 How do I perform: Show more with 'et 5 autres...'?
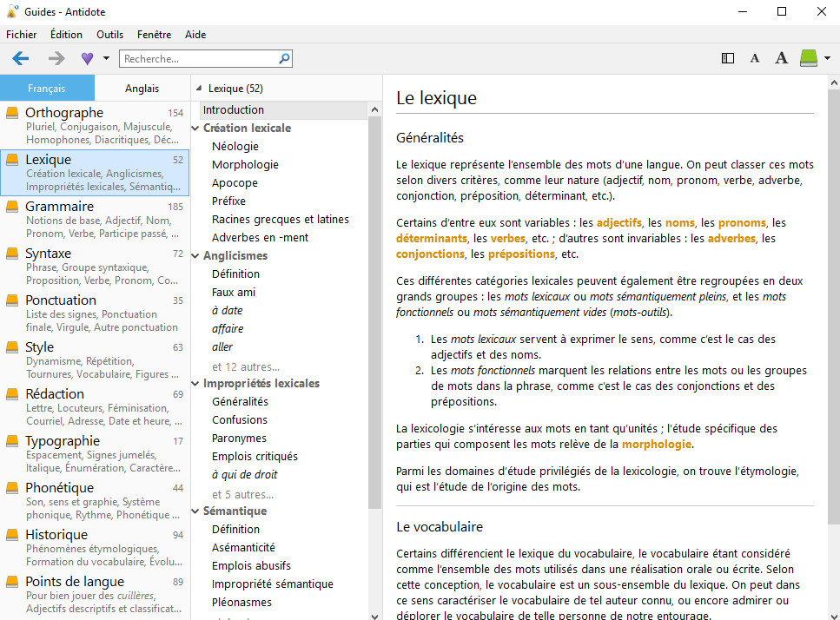click(x=242, y=494)
